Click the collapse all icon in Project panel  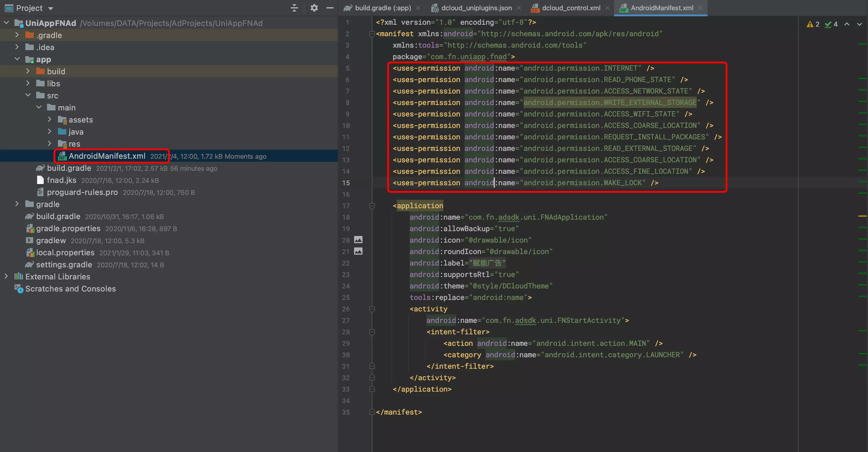(x=294, y=8)
